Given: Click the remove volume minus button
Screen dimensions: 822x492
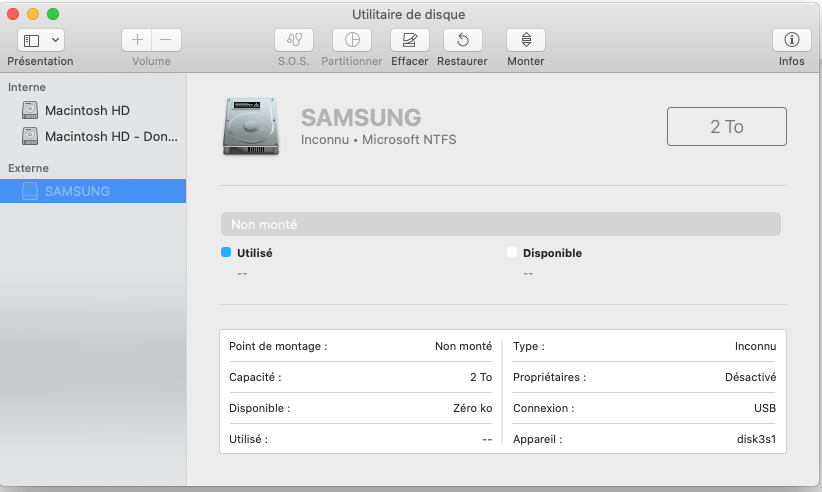Looking at the screenshot, I should tap(166, 40).
